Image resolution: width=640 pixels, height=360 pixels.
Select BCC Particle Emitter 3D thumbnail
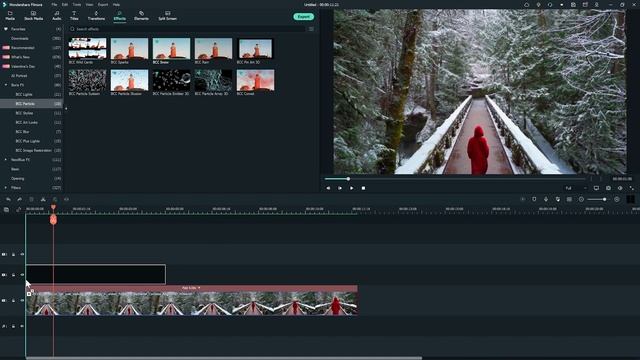171,80
